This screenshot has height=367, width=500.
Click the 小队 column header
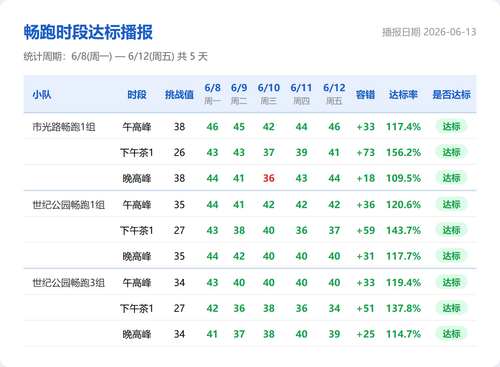click(x=42, y=95)
